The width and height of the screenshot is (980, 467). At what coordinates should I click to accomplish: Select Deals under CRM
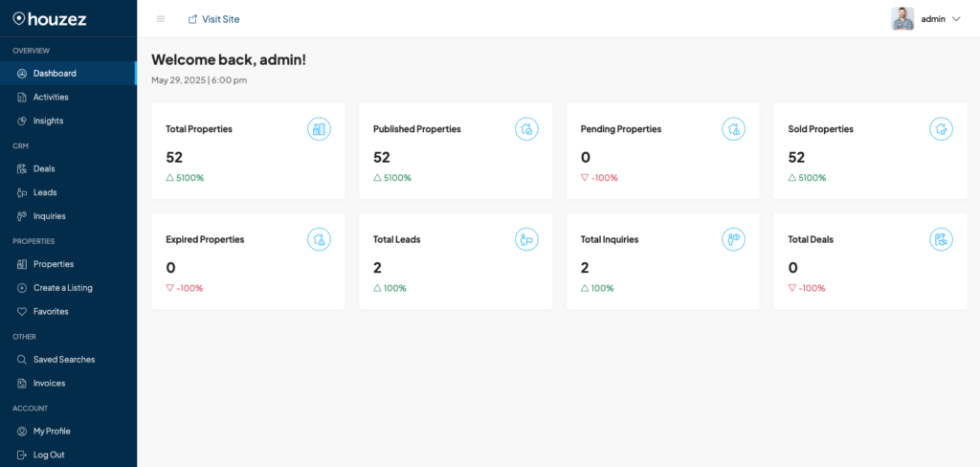click(44, 168)
